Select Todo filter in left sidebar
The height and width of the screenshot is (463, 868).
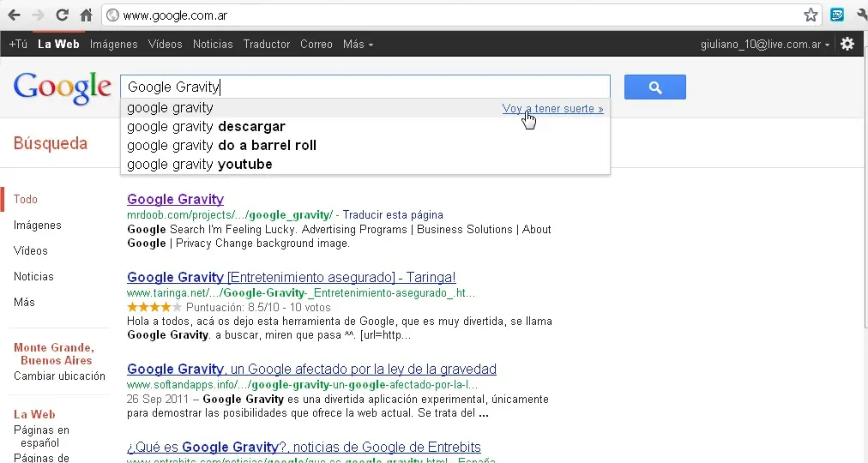(x=26, y=199)
